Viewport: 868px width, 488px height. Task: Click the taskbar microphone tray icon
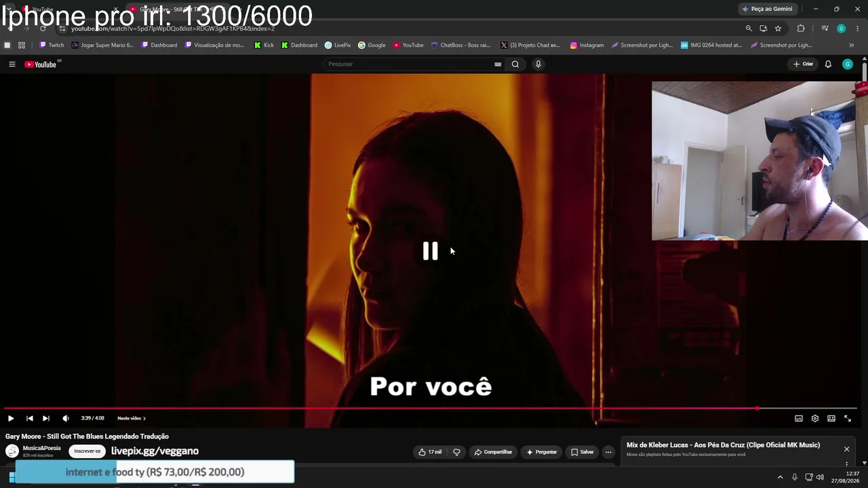(794, 477)
